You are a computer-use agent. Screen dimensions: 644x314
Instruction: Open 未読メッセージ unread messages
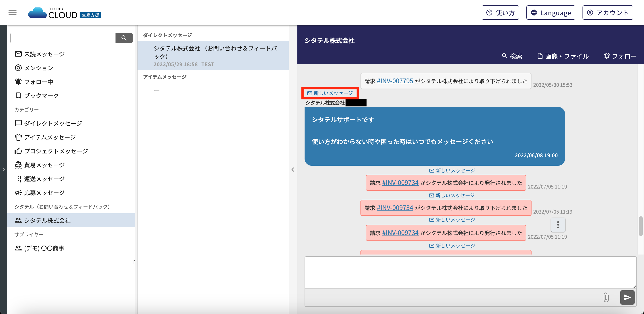71,54
